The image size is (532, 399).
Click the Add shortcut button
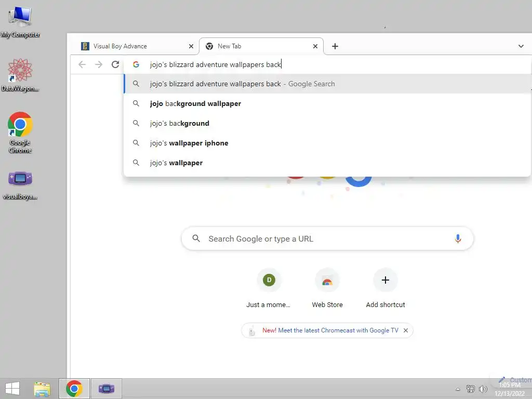[385, 288]
